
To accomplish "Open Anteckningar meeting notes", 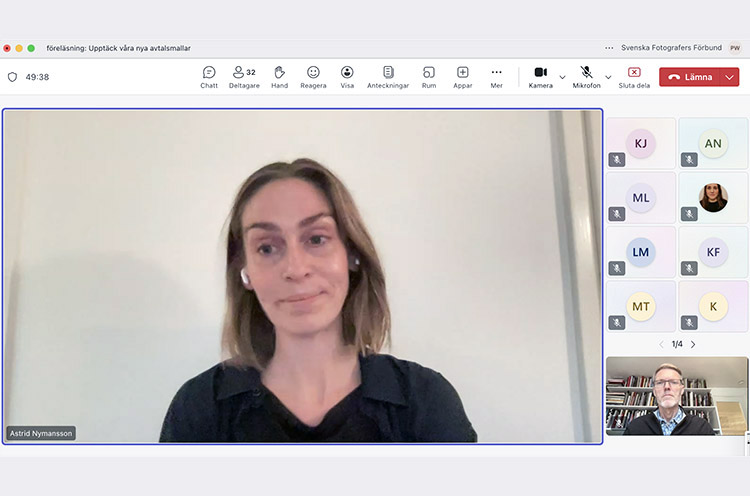I will click(x=388, y=77).
